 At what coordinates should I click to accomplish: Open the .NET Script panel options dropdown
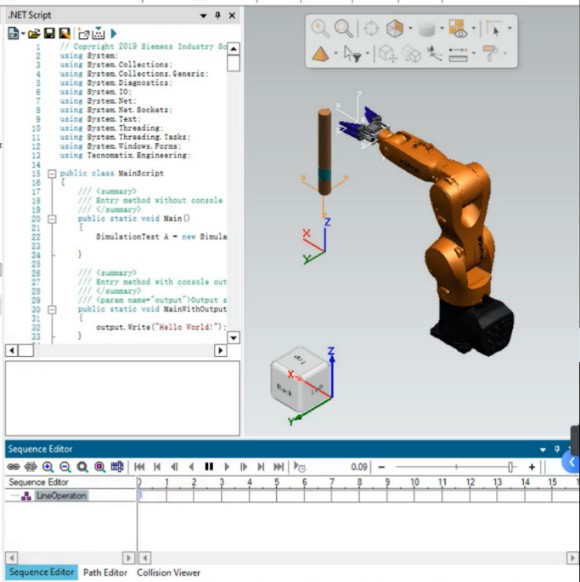(203, 16)
